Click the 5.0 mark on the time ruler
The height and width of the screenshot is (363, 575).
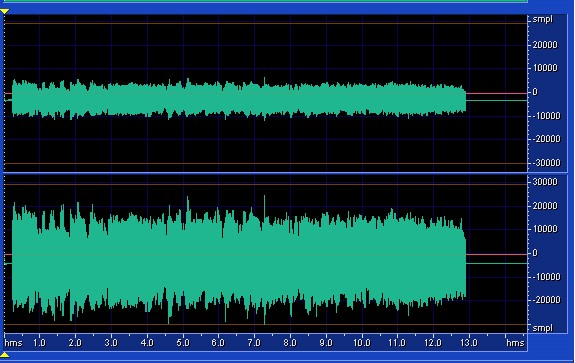183,343
